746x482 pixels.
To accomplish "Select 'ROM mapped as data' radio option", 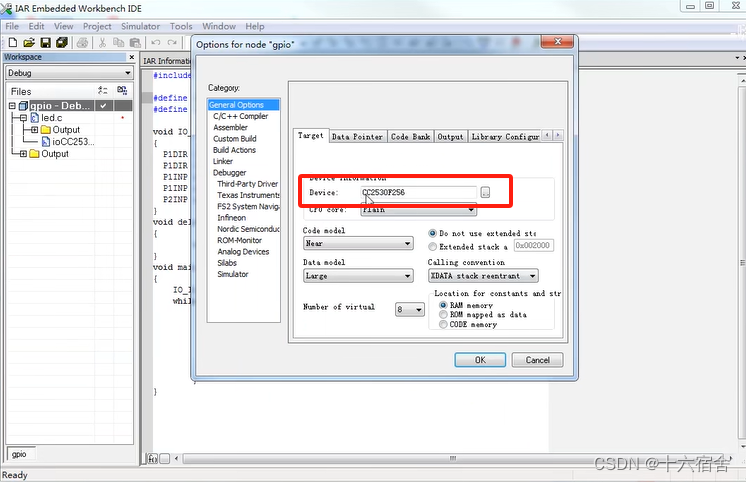I will pyautogui.click(x=443, y=315).
